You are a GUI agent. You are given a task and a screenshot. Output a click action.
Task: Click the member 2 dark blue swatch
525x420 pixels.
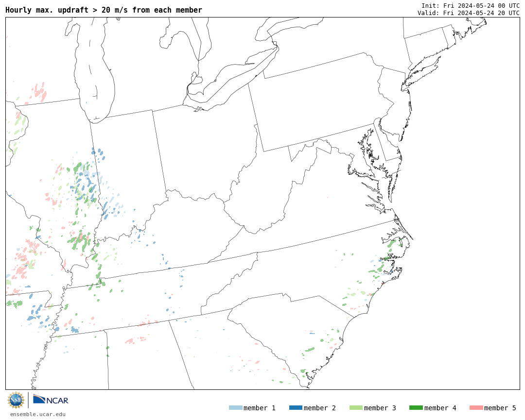pos(296,408)
